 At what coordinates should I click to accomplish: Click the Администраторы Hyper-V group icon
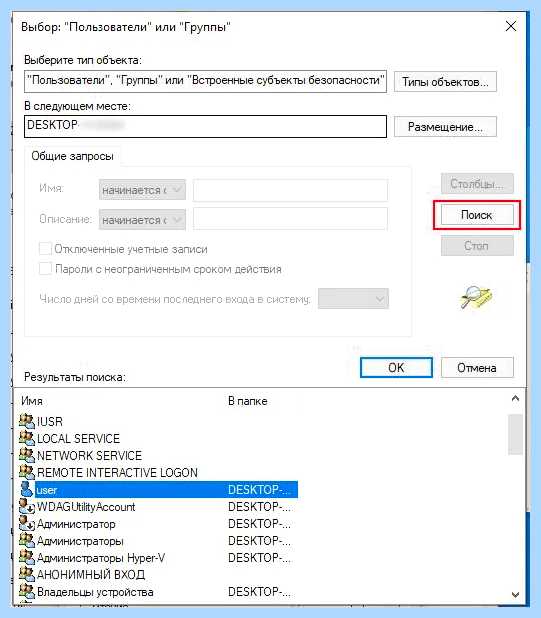tap(27, 557)
